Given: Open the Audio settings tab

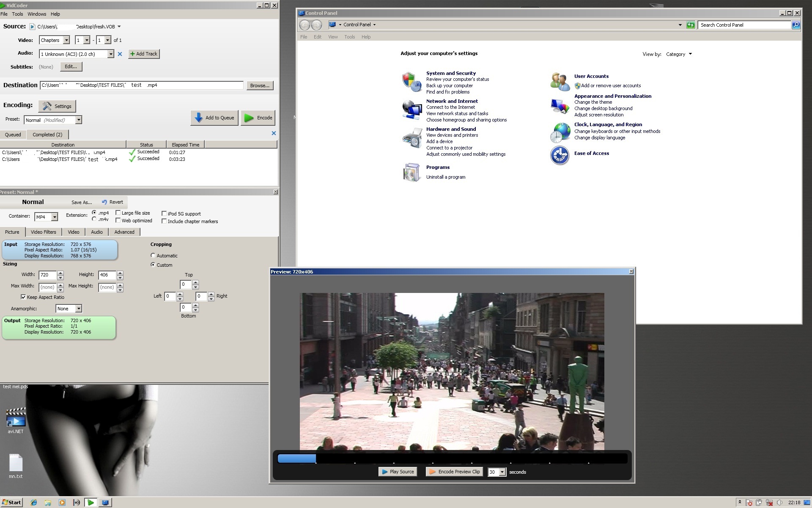Looking at the screenshot, I should coord(97,232).
